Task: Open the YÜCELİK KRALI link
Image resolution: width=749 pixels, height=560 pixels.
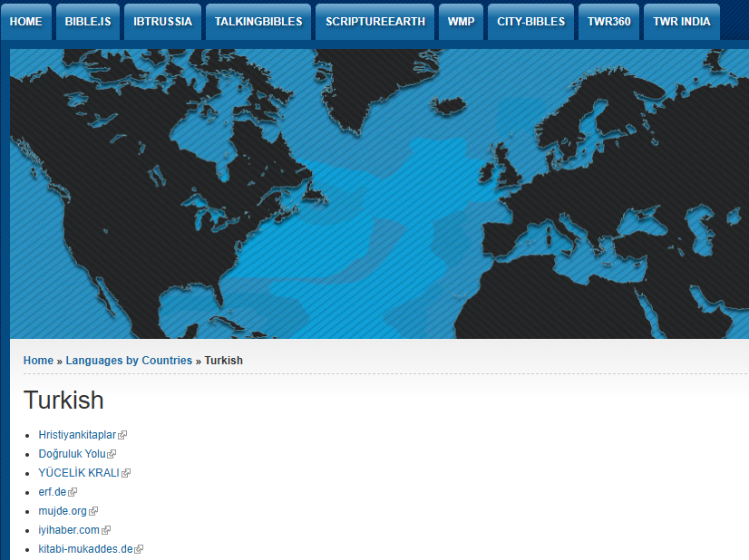Action: 79,473
